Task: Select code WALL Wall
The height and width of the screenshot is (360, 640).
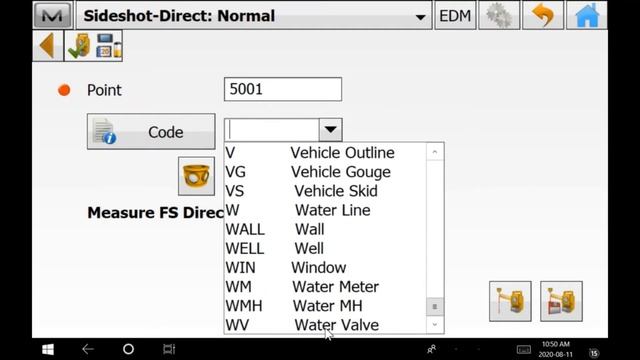Action: (x=325, y=229)
